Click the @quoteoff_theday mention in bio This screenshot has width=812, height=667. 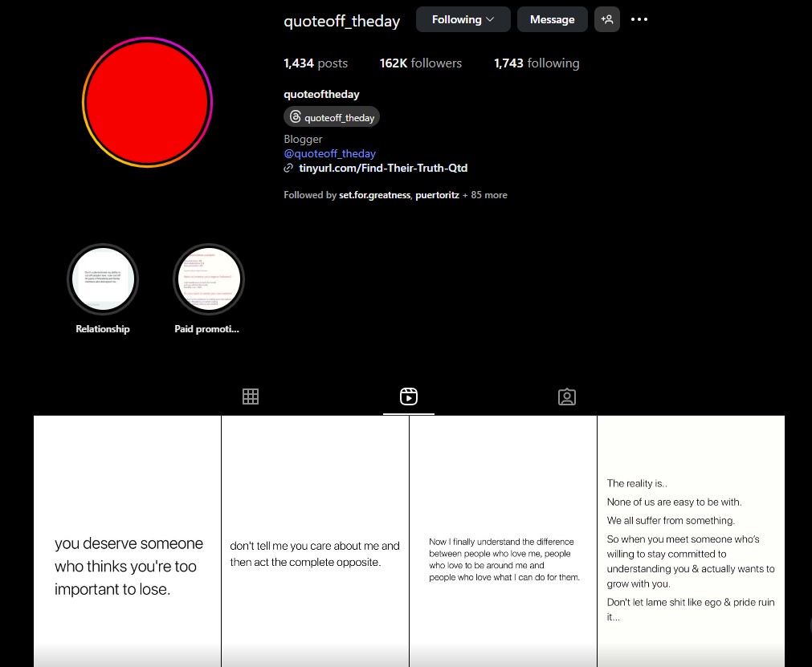(x=329, y=153)
